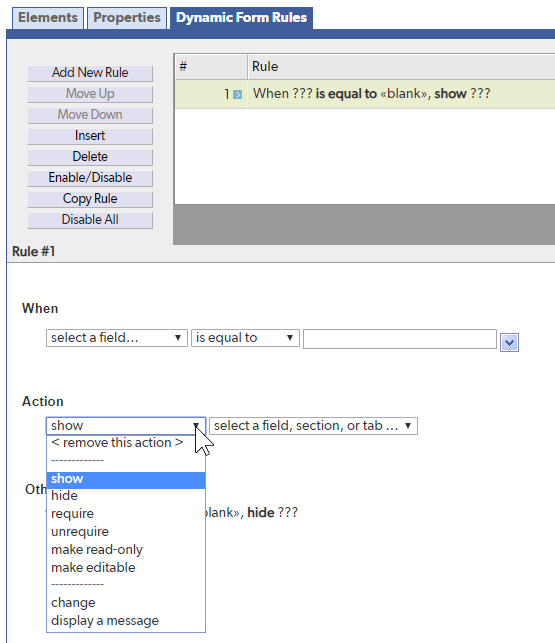Click the Insert button

pos(90,136)
